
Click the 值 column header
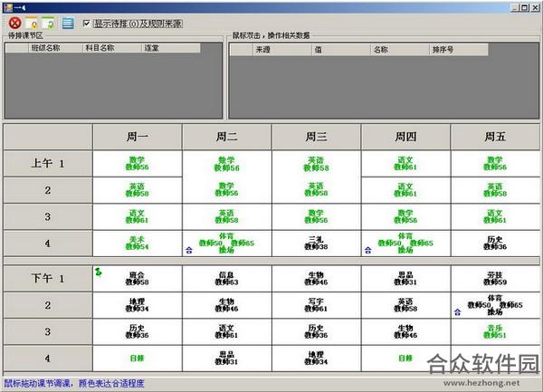pos(341,50)
